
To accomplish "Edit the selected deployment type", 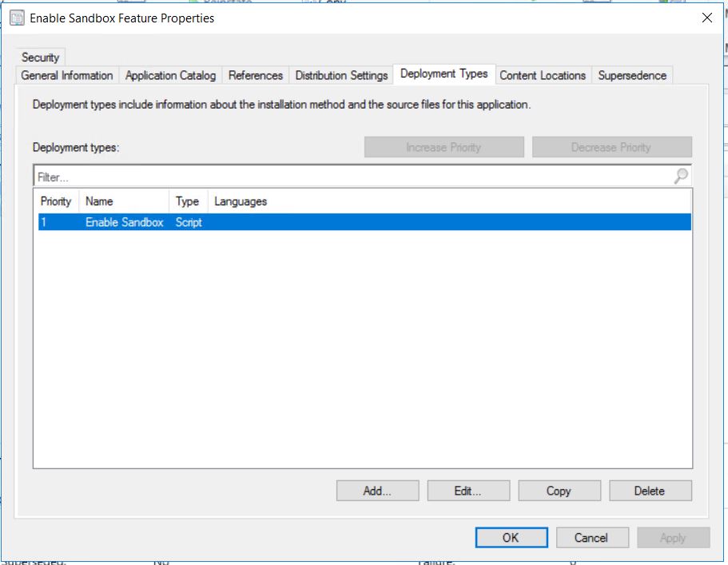I will tap(467, 491).
